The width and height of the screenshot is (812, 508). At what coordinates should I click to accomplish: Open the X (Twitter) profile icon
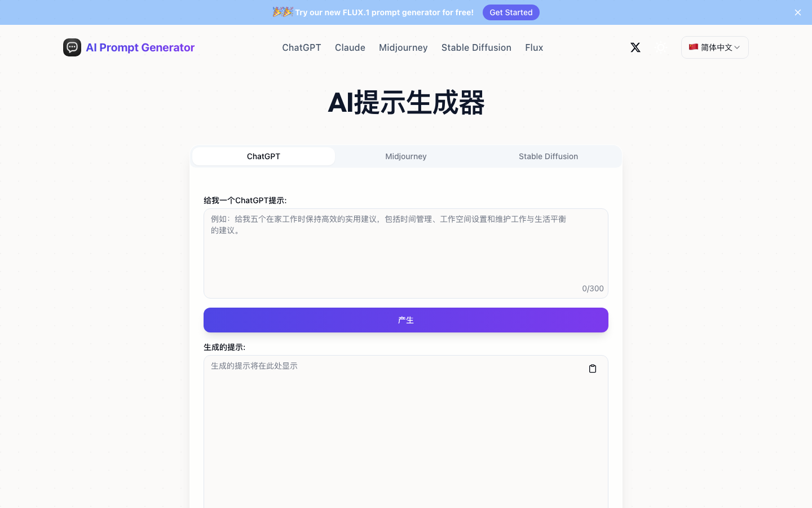pos(636,47)
